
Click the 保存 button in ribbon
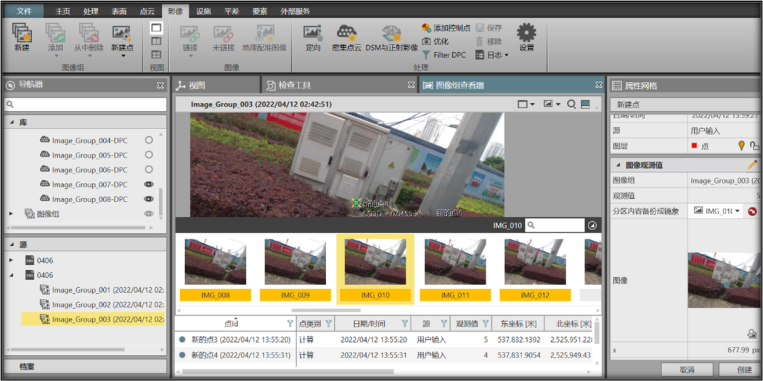(x=489, y=28)
